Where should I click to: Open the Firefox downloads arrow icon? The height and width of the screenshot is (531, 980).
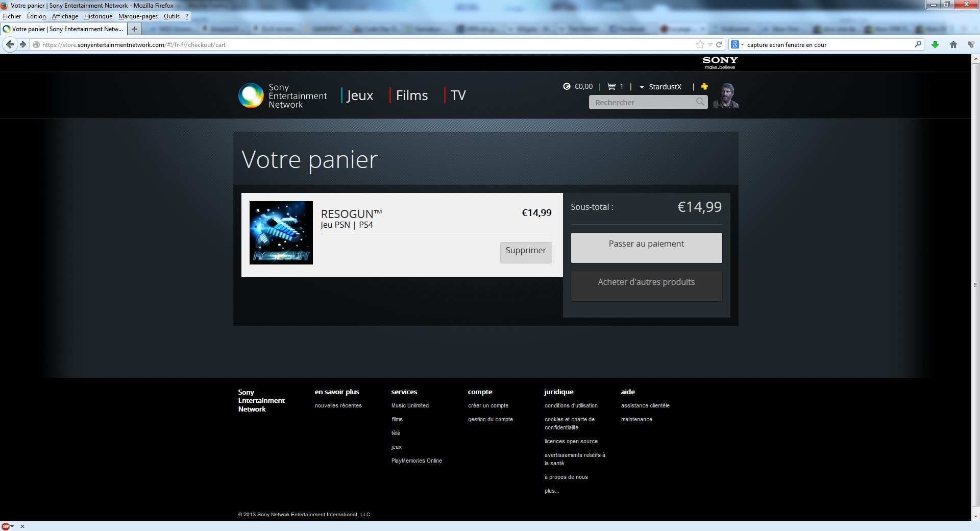point(935,45)
